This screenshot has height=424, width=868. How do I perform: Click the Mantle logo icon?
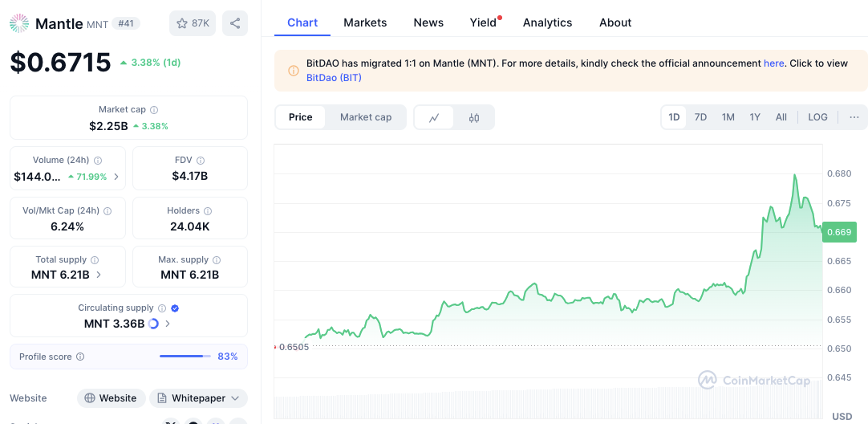point(19,23)
